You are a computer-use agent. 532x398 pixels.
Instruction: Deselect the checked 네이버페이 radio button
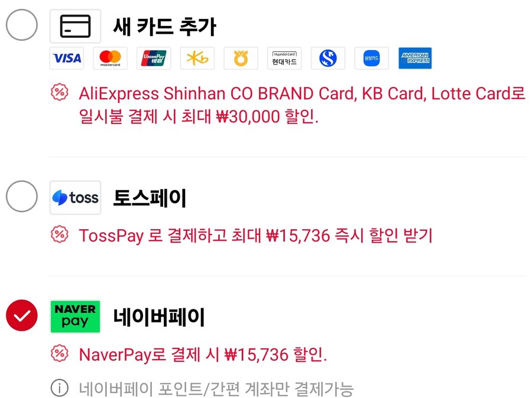point(22,317)
